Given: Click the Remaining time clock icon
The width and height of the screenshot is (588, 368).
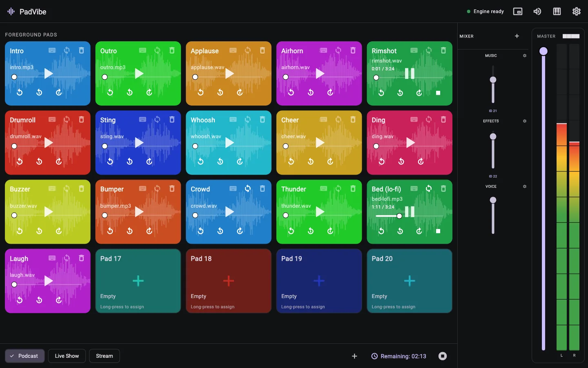Looking at the screenshot, I should (374, 356).
